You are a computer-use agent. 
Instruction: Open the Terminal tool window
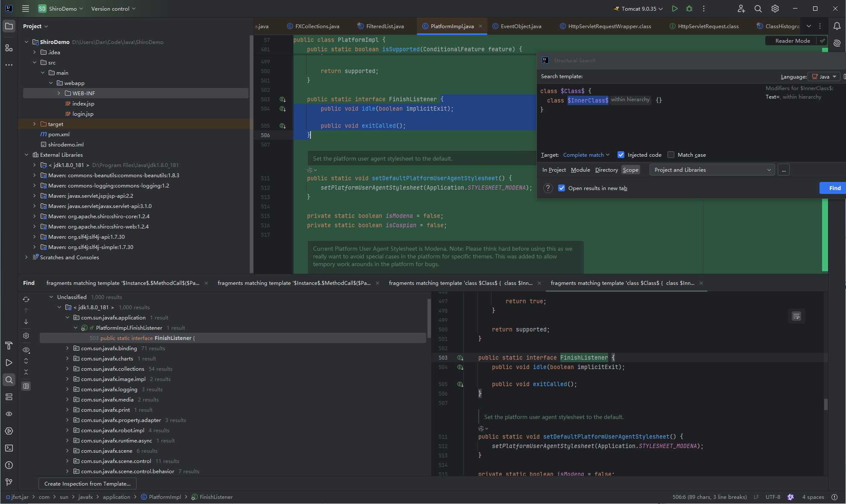click(9, 448)
